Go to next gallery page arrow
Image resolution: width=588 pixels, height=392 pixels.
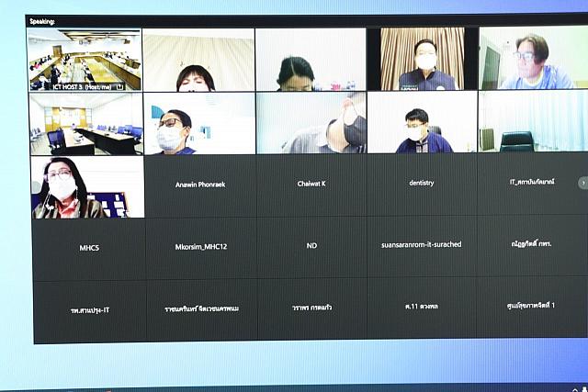click(x=582, y=183)
